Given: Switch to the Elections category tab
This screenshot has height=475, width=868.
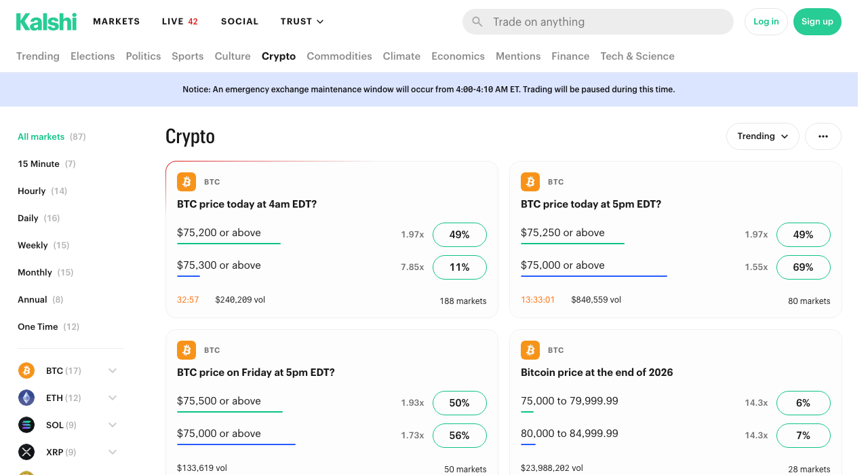Looking at the screenshot, I should 93,56.
